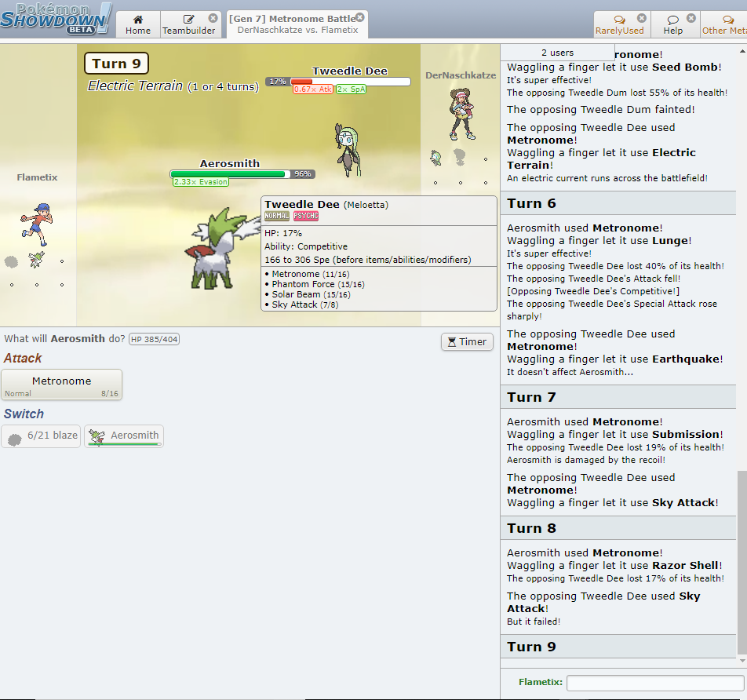
Task: Click DerNaschkatze's Meloetta team icon
Action: click(435, 157)
